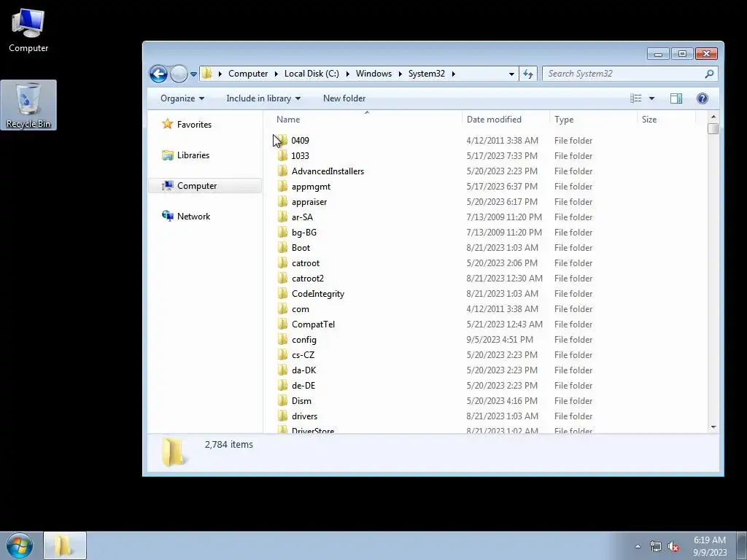Expand the arrow after System32 breadcrumb
The height and width of the screenshot is (560, 747).
coord(454,74)
